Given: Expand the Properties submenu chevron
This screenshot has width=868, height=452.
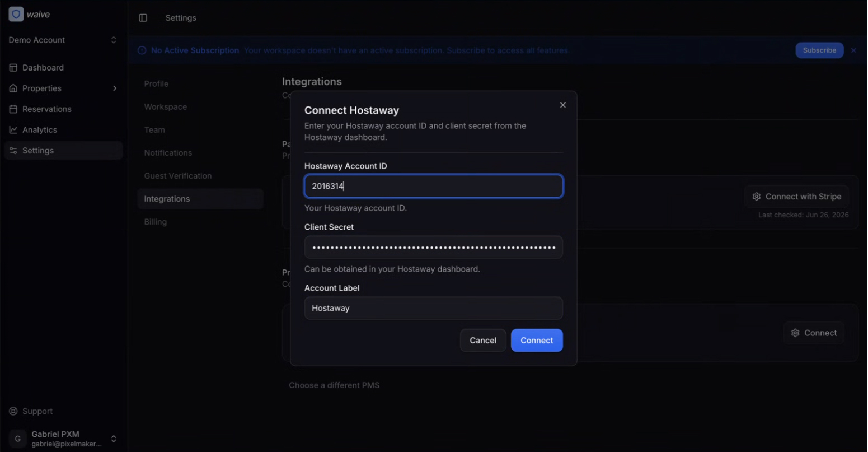Looking at the screenshot, I should [x=115, y=88].
